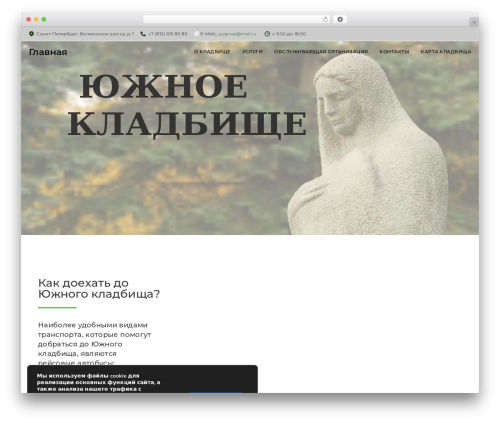This screenshot has height=423, width=500.
Task: Click the 'Как доехать до Южного кладбища?' heading
Action: pos(99,289)
